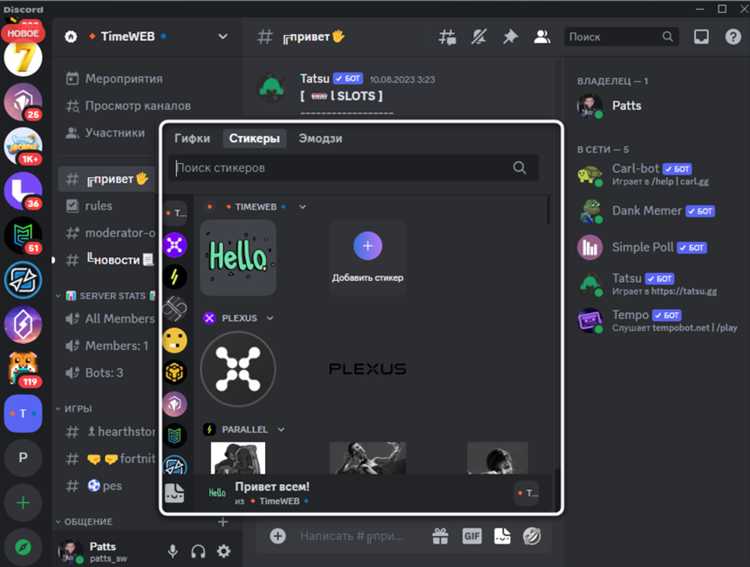Viewport: 750px width, 567px height.
Task: Open All Members voice channel
Action: (108, 319)
